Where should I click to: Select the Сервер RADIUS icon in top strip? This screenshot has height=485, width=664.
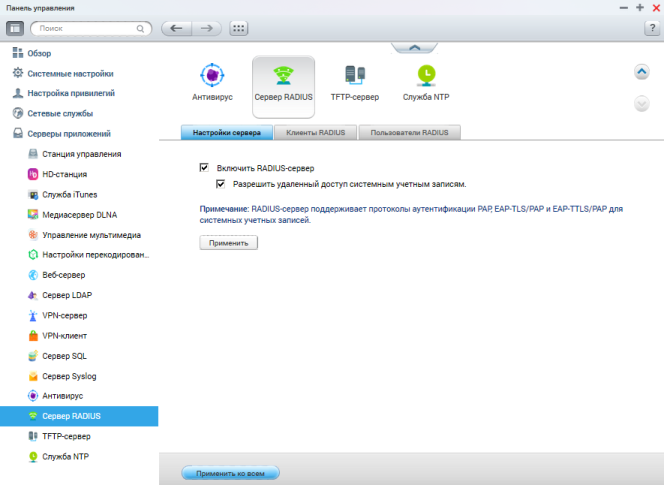[x=283, y=87]
